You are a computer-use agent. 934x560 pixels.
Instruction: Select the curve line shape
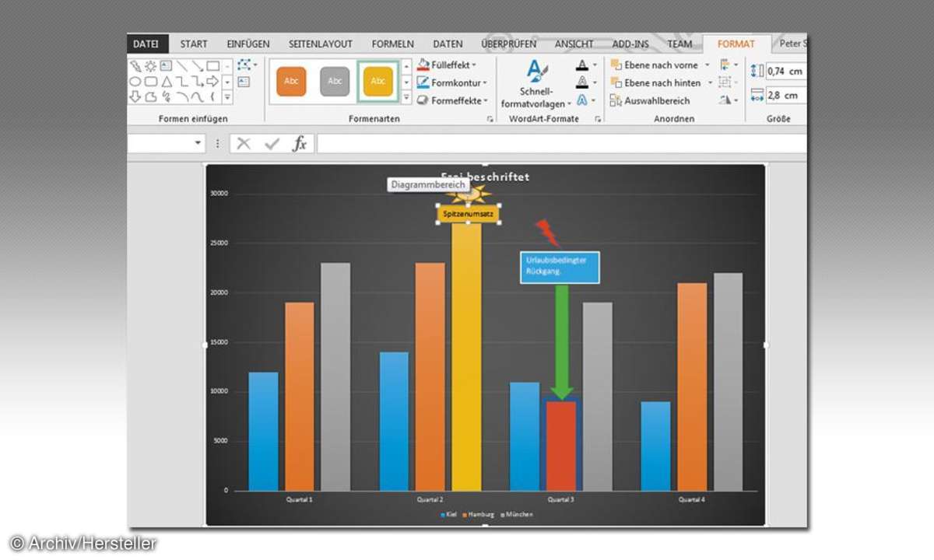(x=197, y=97)
